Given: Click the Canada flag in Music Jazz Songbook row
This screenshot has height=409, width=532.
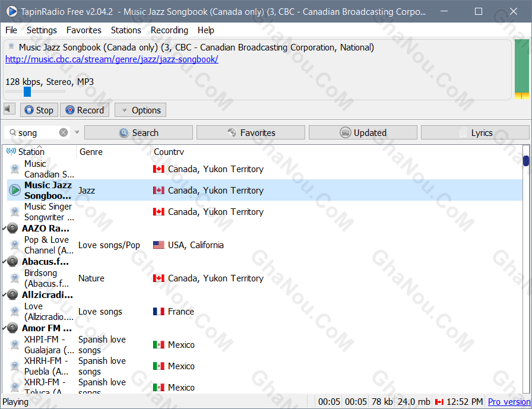Looking at the screenshot, I should tap(159, 191).
